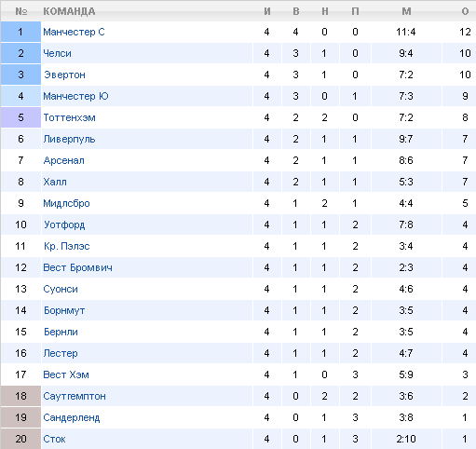Click the Ливерпуль team name

[x=69, y=139]
